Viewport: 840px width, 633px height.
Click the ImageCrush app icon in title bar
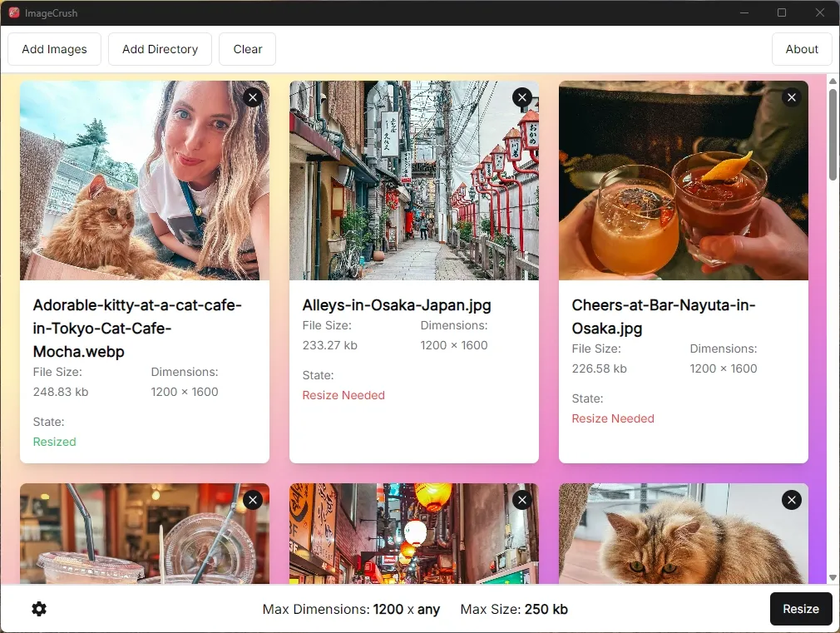click(14, 12)
